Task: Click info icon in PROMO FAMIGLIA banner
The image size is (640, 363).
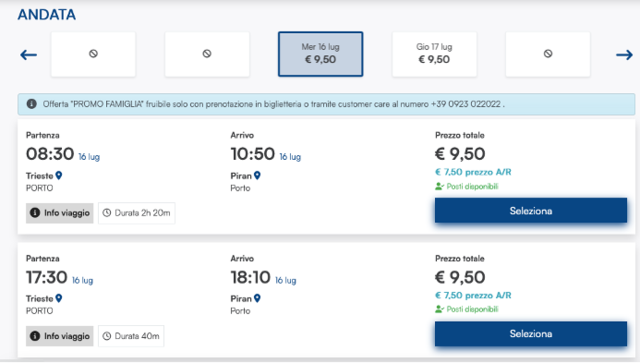Action: point(31,104)
